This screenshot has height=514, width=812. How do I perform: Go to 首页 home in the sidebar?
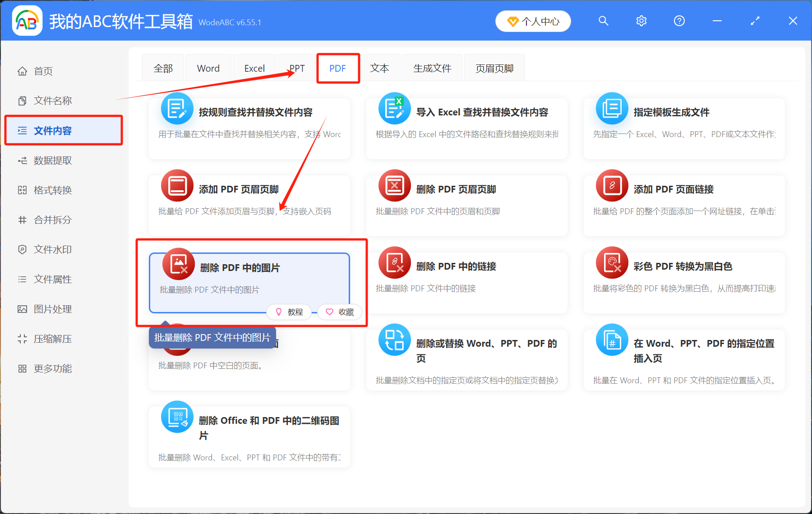(43, 71)
